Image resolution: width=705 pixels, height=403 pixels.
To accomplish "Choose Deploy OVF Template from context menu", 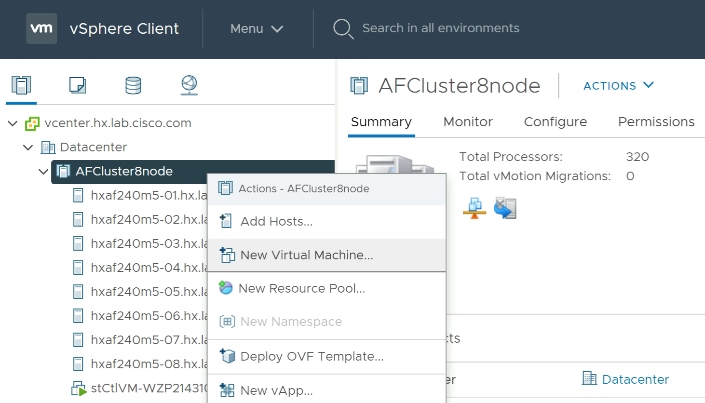I will pyautogui.click(x=327, y=357).
